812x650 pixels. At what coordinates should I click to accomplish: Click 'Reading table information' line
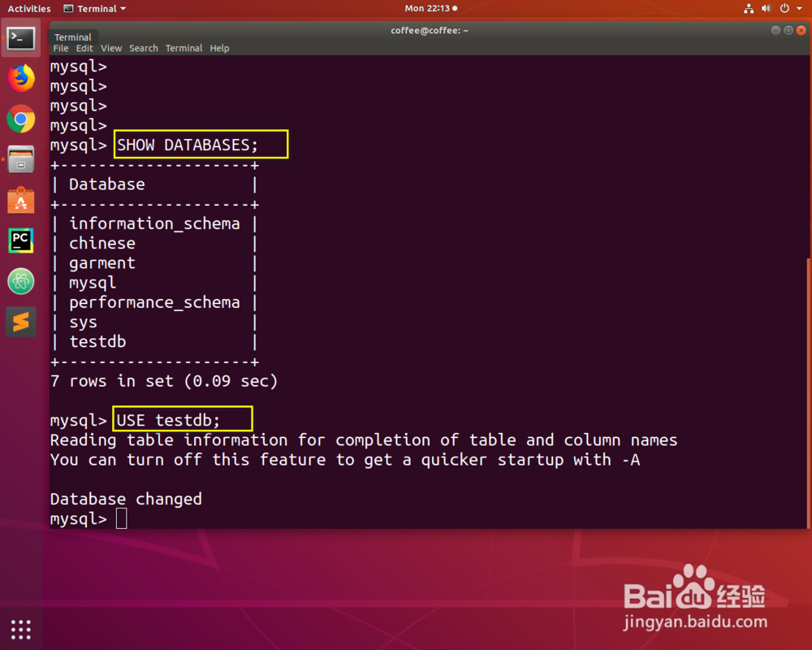point(364,440)
